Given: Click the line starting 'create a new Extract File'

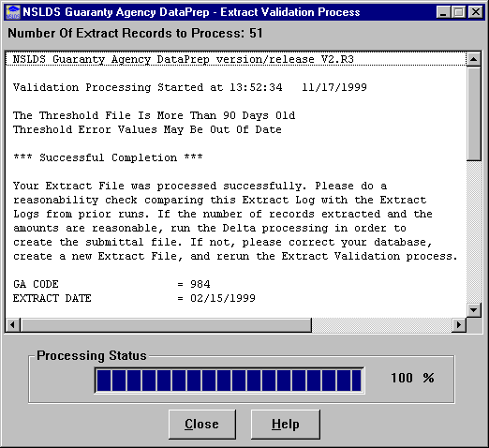Looking at the screenshot, I should pos(235,256).
